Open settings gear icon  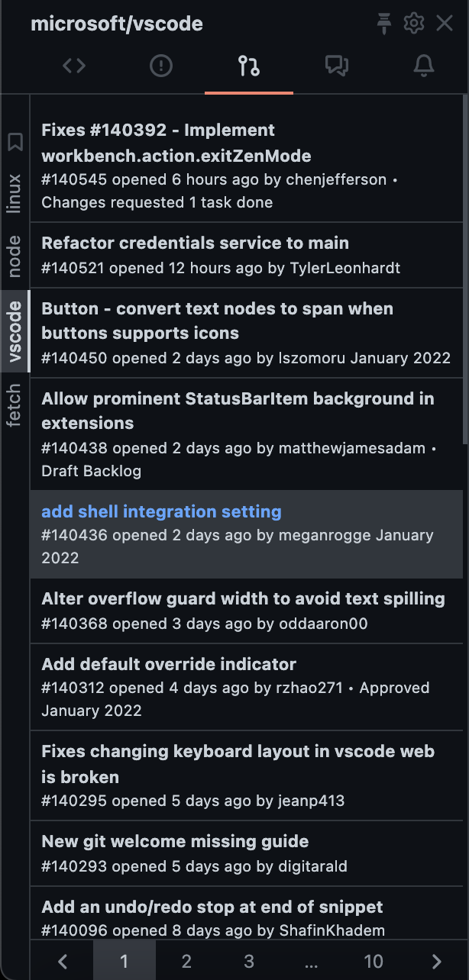(413, 24)
